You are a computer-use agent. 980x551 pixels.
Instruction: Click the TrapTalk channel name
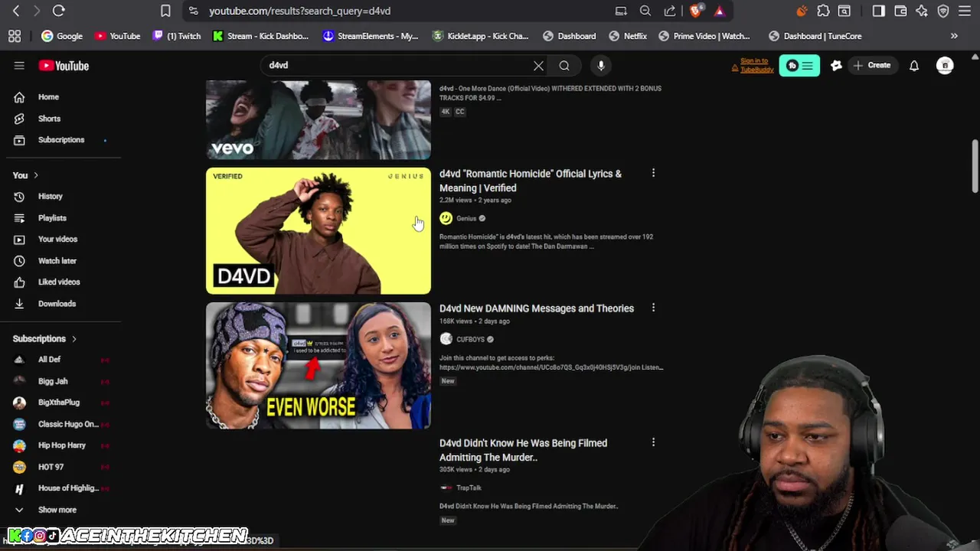pos(469,488)
